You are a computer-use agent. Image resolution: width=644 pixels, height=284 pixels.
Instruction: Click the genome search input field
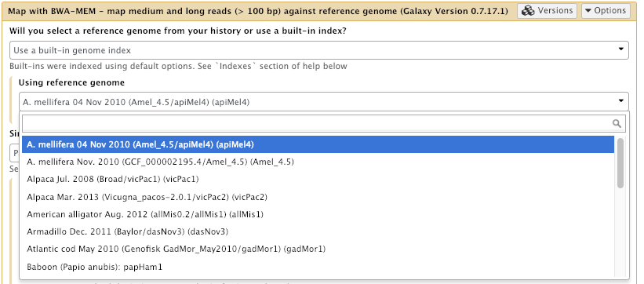point(324,123)
